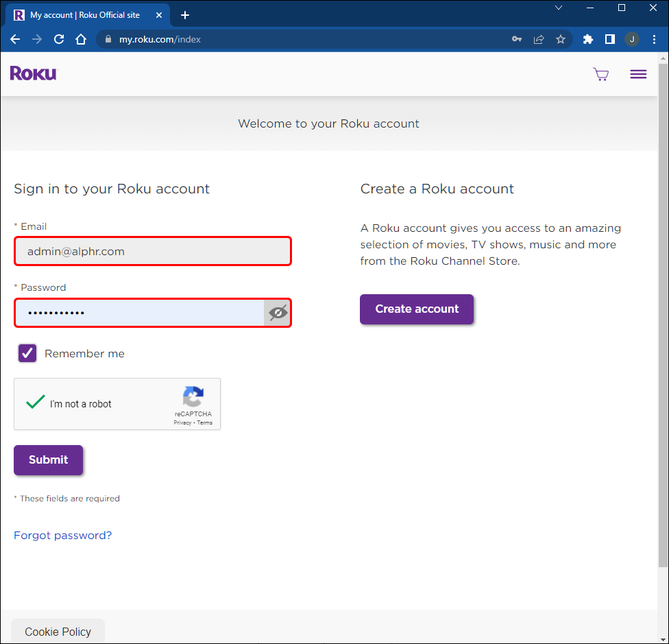Reload the current page
The image size is (669, 644).
59,39
